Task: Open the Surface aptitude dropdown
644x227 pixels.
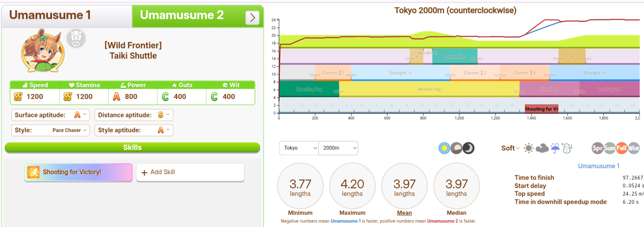Action: coord(51,115)
